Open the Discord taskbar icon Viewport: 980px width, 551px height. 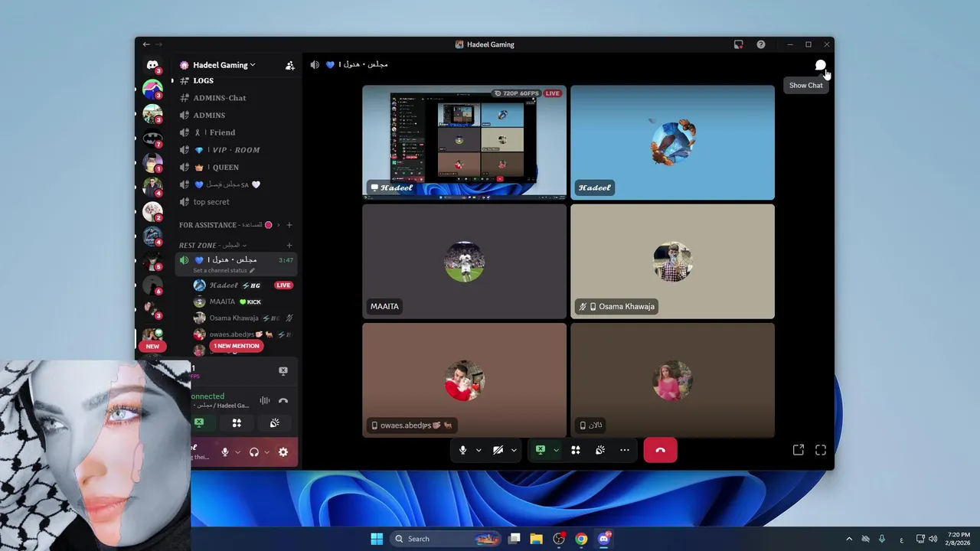tap(604, 539)
